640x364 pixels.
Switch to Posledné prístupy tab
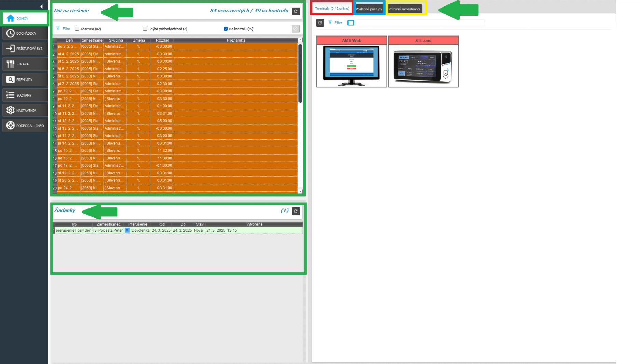(369, 9)
